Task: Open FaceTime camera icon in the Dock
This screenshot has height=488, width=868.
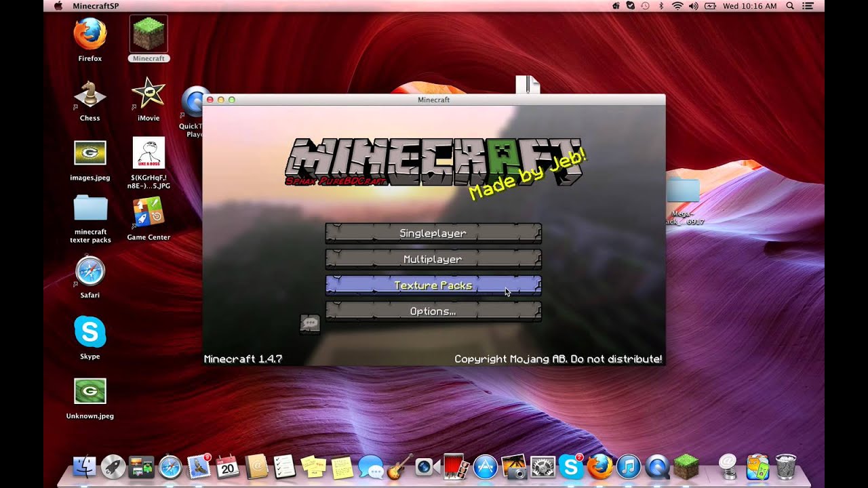Action: pos(427,466)
